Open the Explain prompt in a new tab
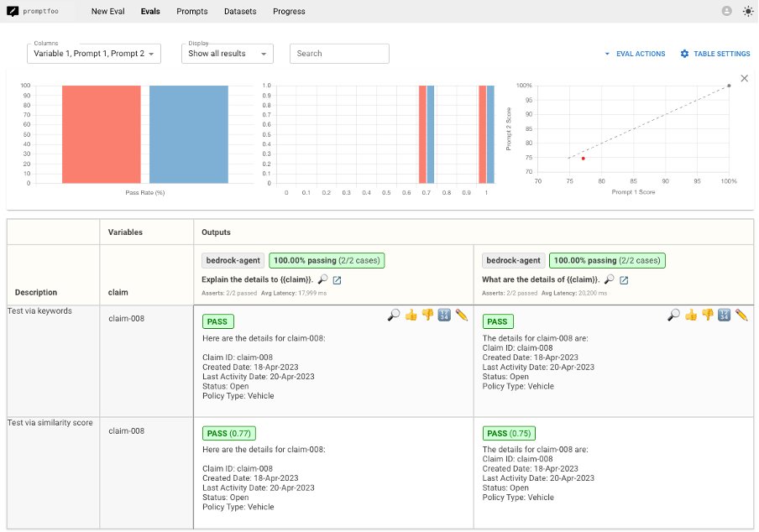759x532 pixels. pyautogui.click(x=338, y=280)
